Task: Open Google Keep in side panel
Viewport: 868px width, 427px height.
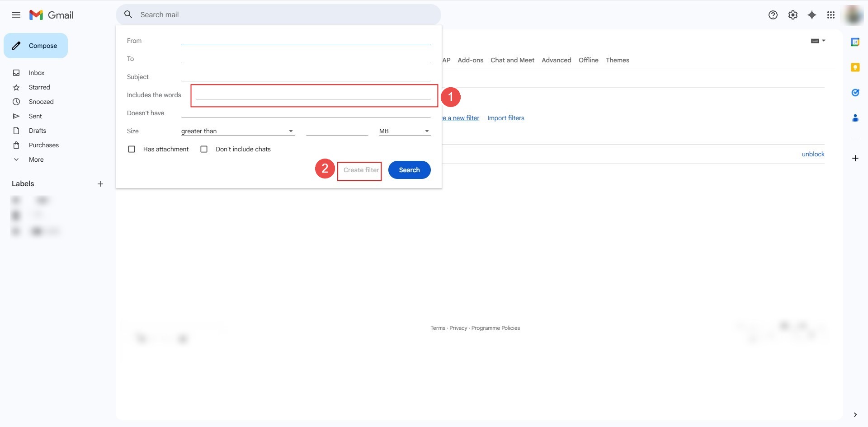Action: click(x=855, y=67)
